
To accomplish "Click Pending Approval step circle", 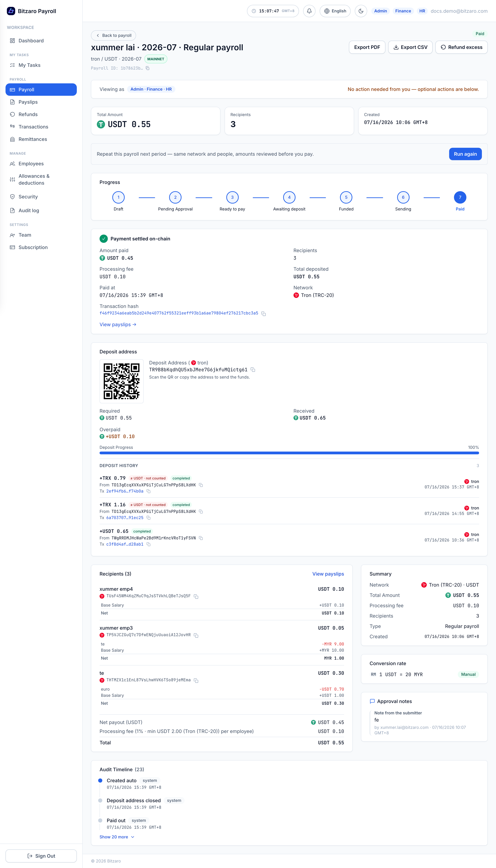I will [x=175, y=197].
